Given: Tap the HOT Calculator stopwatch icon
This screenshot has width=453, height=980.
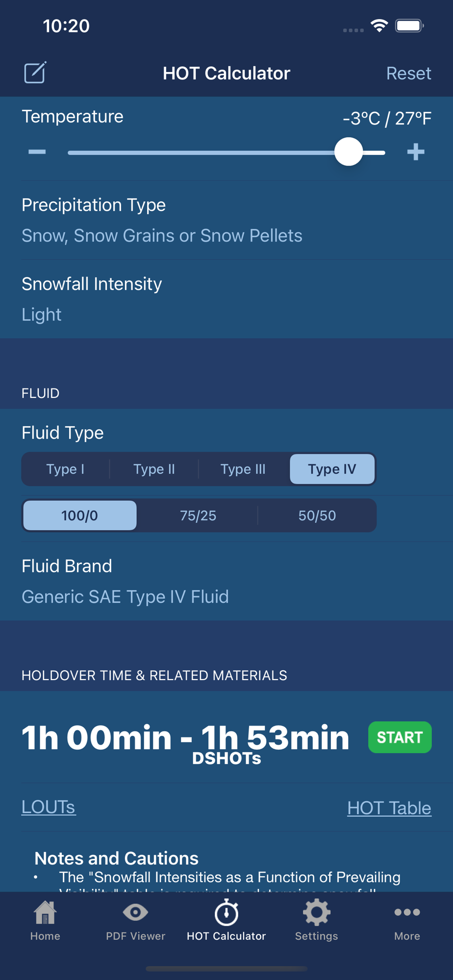Looking at the screenshot, I should (226, 912).
